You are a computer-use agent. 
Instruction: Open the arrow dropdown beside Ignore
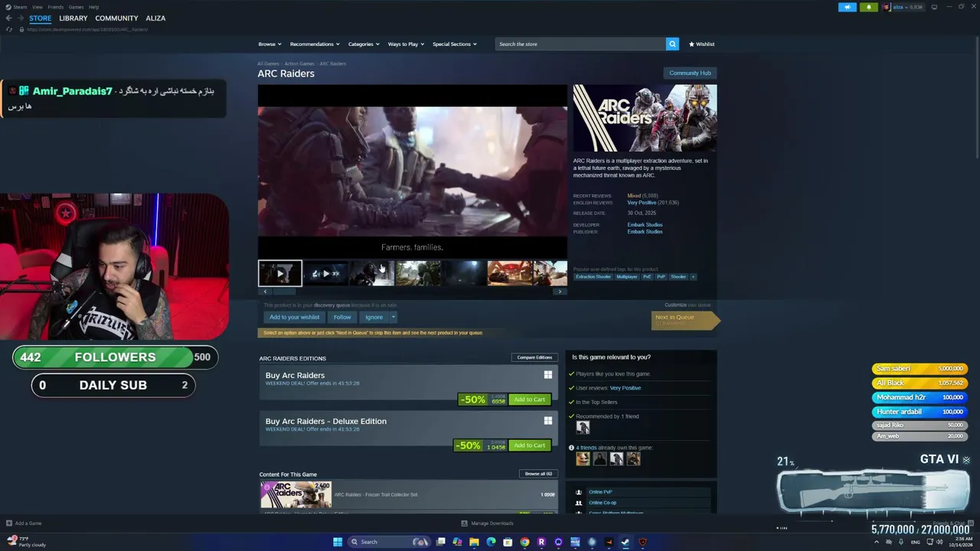coord(394,317)
